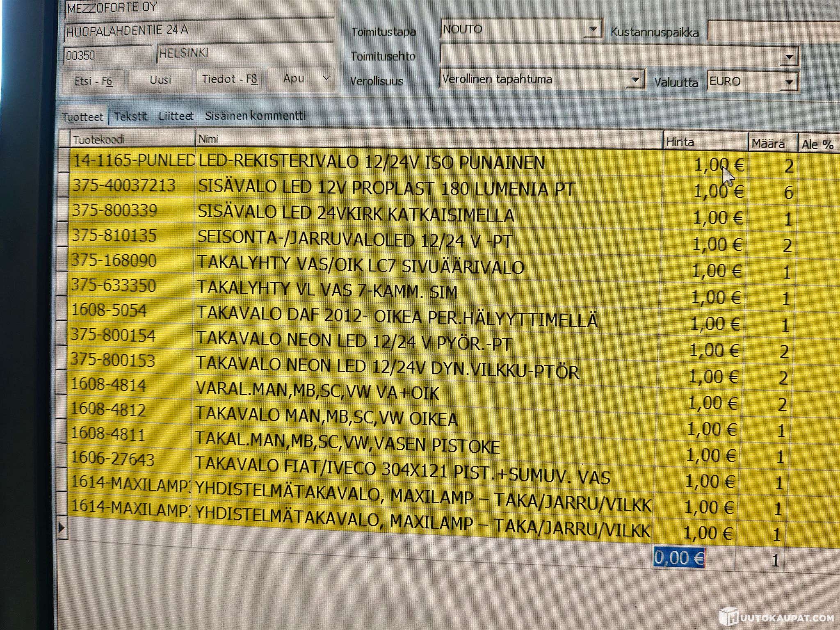Image resolution: width=840 pixels, height=630 pixels.
Task: Click TAKAVALO NEON LED PYÖR.-PT name
Action: coord(354,341)
